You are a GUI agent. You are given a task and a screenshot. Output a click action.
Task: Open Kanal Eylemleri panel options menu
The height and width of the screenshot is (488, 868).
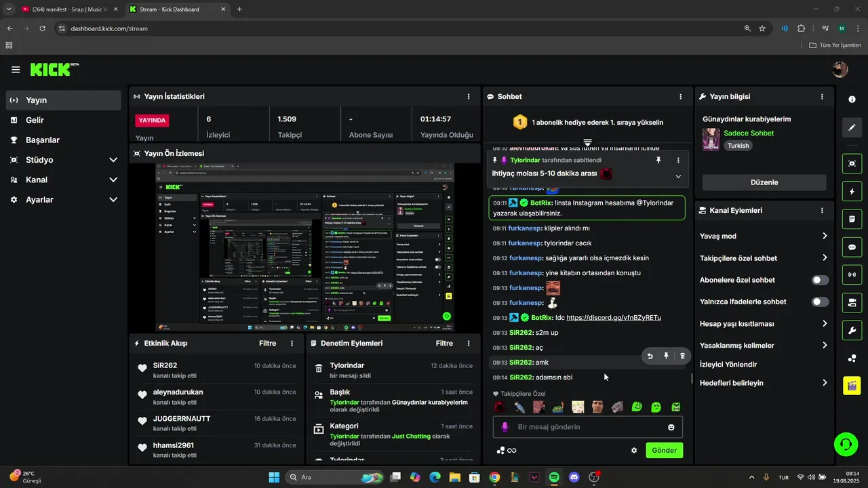(x=823, y=211)
